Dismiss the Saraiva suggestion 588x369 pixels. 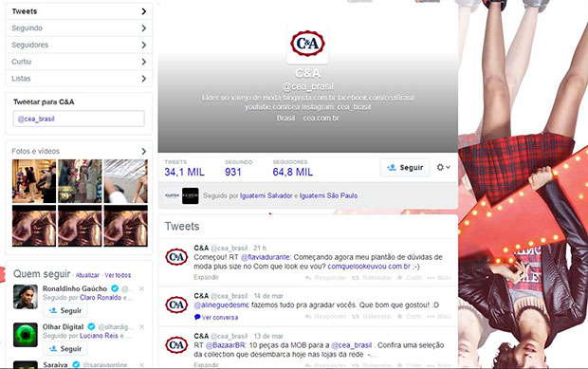pos(141,364)
